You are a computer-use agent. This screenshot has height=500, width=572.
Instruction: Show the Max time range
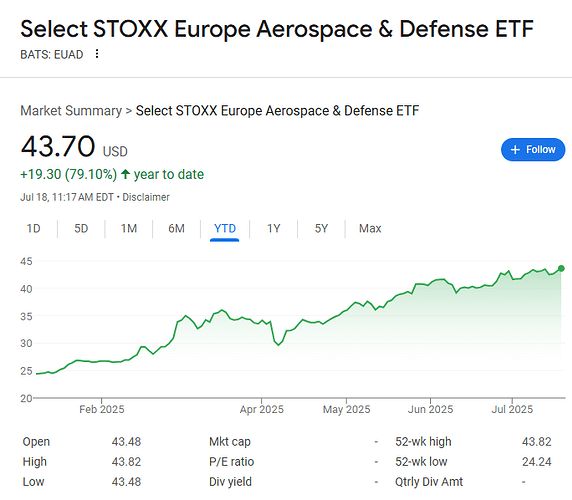[x=370, y=229]
